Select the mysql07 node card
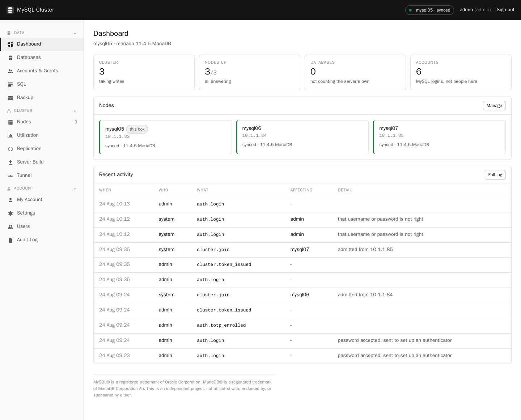Viewport: 521px width, 420px height. tap(439, 137)
